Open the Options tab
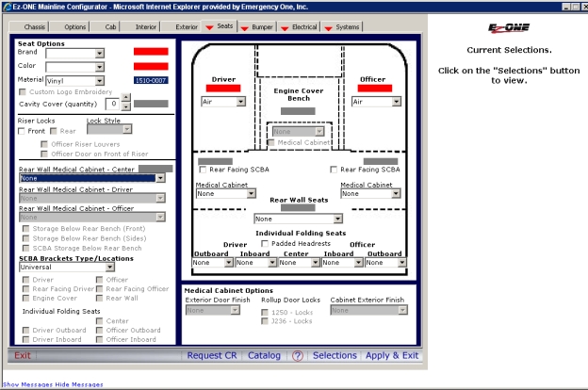The width and height of the screenshot is (588, 390). click(x=75, y=27)
